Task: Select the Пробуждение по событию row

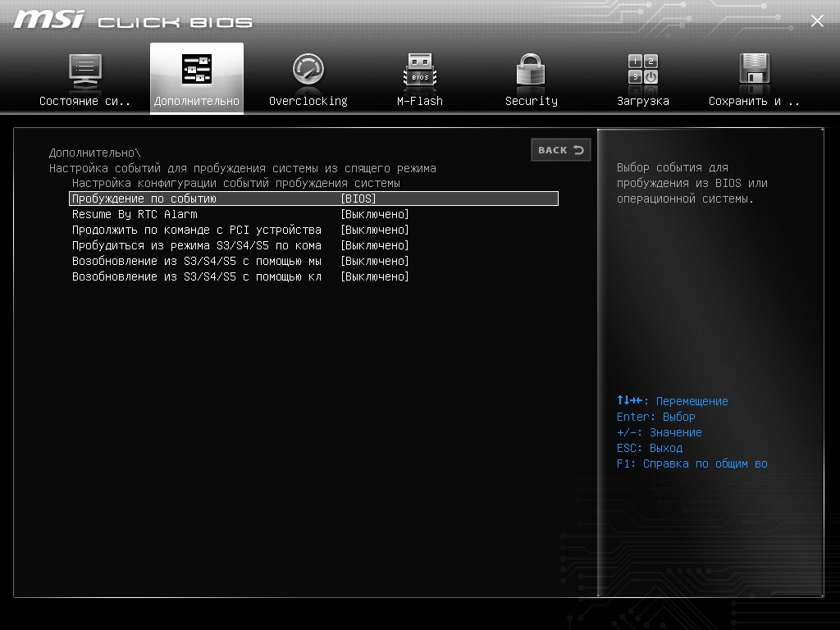Action: coord(314,199)
